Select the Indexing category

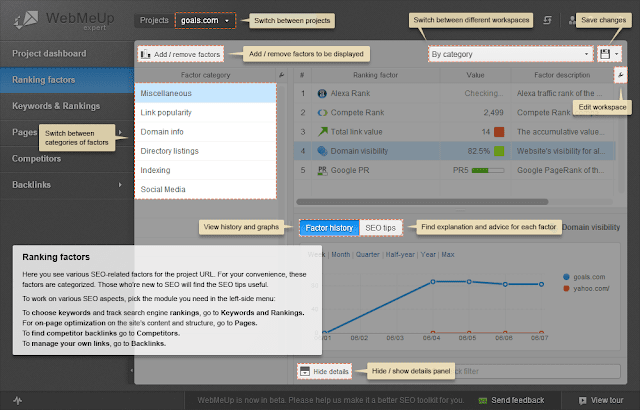tap(205, 170)
